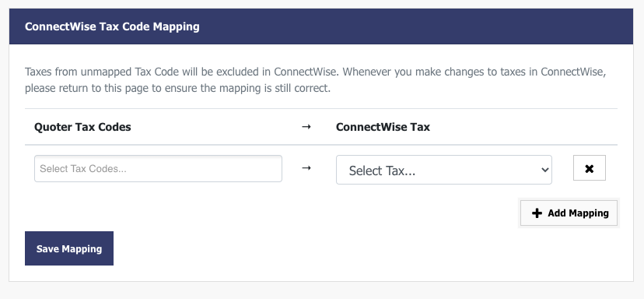The height and width of the screenshot is (299, 644).
Task: Add a new mapping row
Action: [569, 213]
